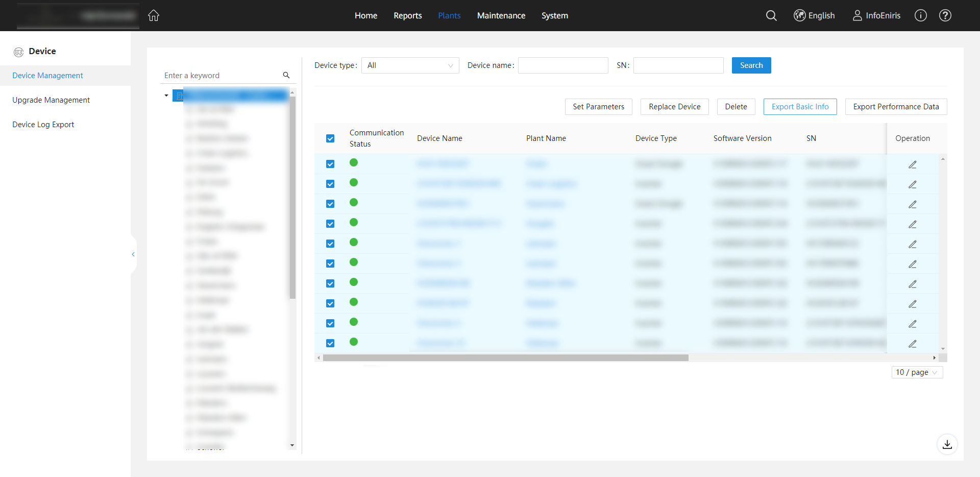Screen dimensions: 980x477
Task: Click the blue Search button
Action: tap(751, 65)
